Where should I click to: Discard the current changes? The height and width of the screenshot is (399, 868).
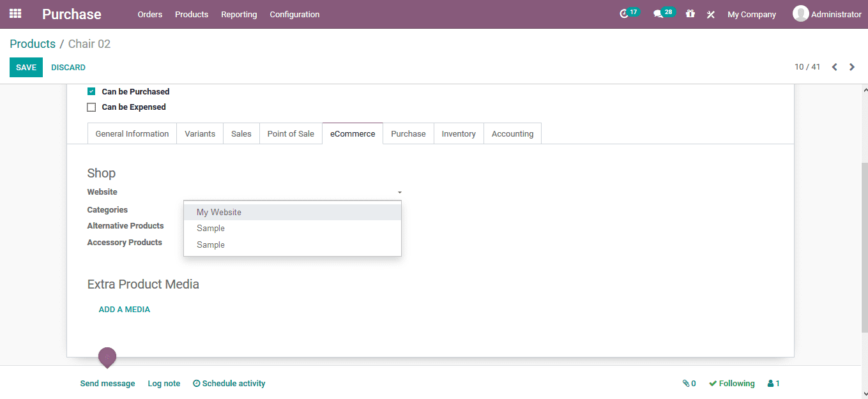[x=68, y=67]
